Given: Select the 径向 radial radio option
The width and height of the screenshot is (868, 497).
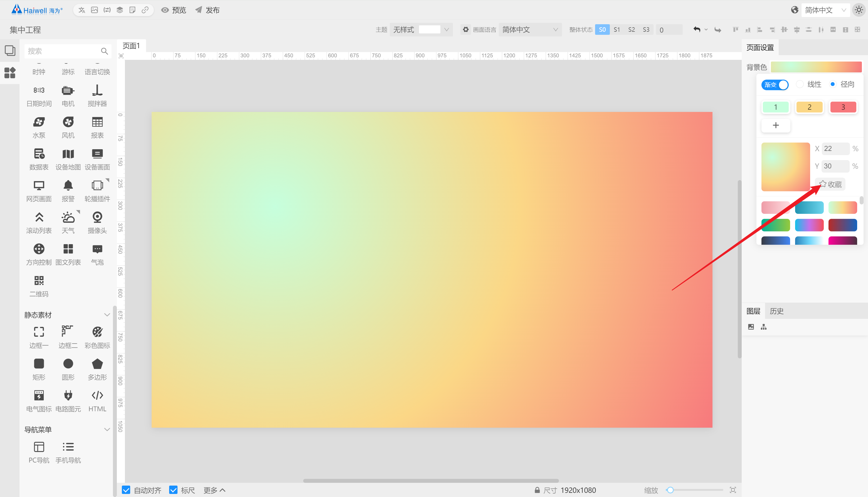Looking at the screenshot, I should tap(833, 84).
